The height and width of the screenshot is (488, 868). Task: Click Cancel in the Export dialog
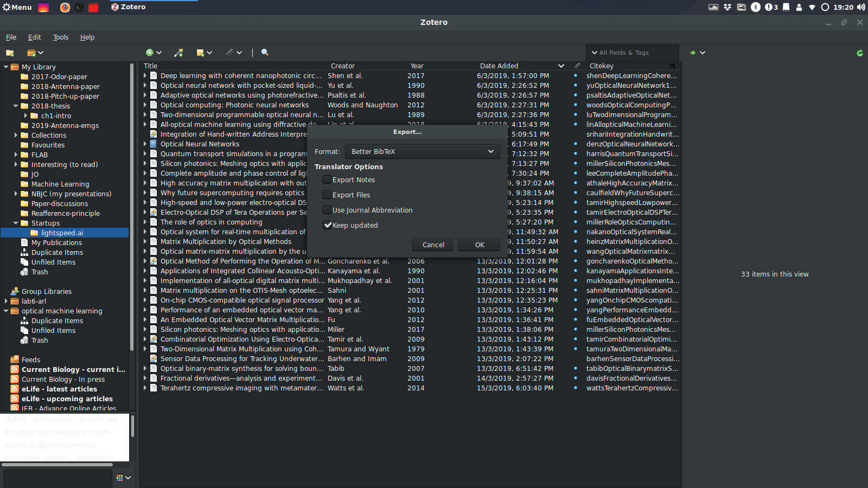pyautogui.click(x=433, y=245)
